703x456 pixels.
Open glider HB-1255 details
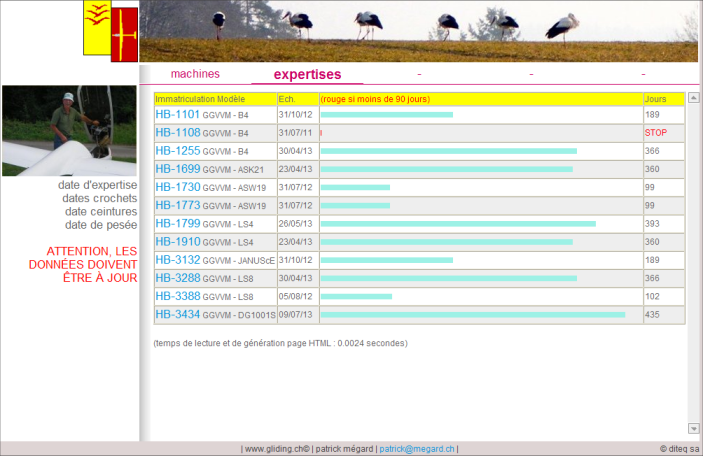click(178, 151)
